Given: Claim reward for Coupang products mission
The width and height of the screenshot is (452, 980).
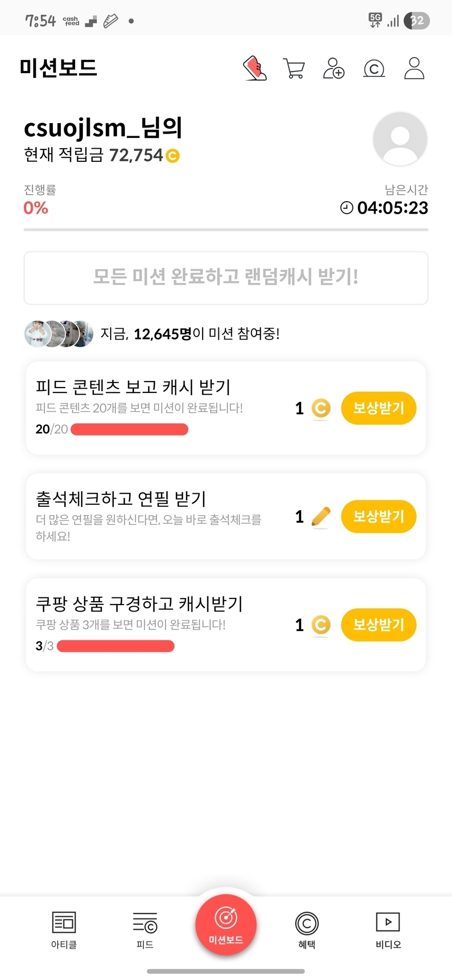Looking at the screenshot, I should 378,625.
